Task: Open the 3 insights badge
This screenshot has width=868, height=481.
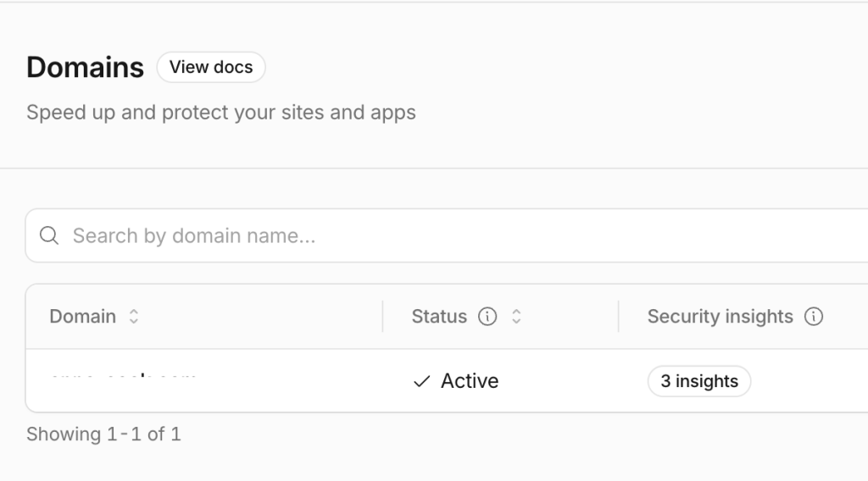Action: 699,381
